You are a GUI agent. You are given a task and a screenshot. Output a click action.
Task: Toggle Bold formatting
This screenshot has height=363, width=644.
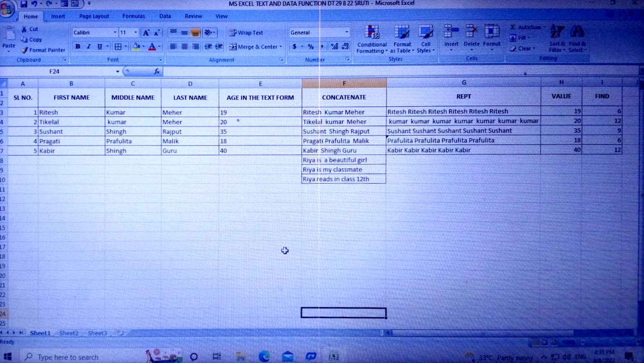pyautogui.click(x=78, y=47)
